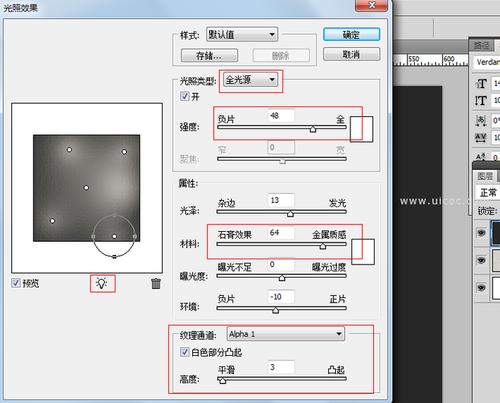This screenshot has width=500, height=403.
Task: Click the tracking AV icon in the Character panel
Action: click(x=481, y=137)
